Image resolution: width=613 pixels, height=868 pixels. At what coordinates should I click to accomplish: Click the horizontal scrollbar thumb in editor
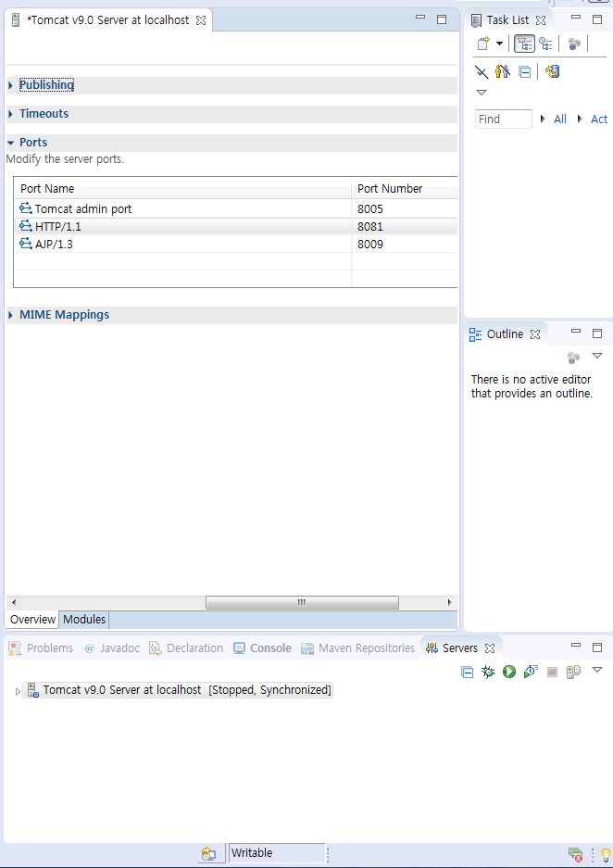click(x=302, y=602)
